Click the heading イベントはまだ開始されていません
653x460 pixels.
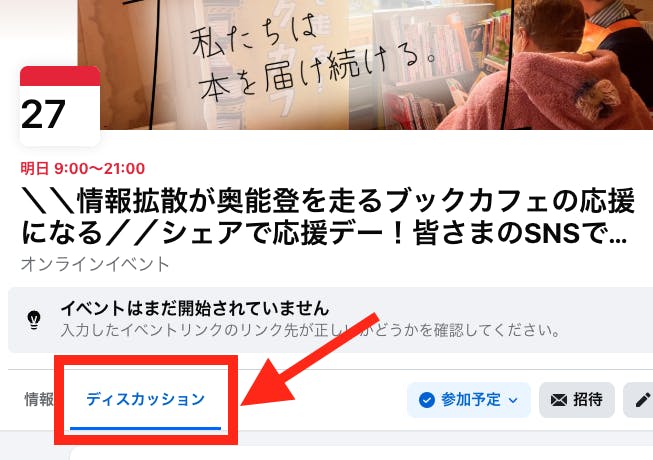pyautogui.click(x=194, y=308)
